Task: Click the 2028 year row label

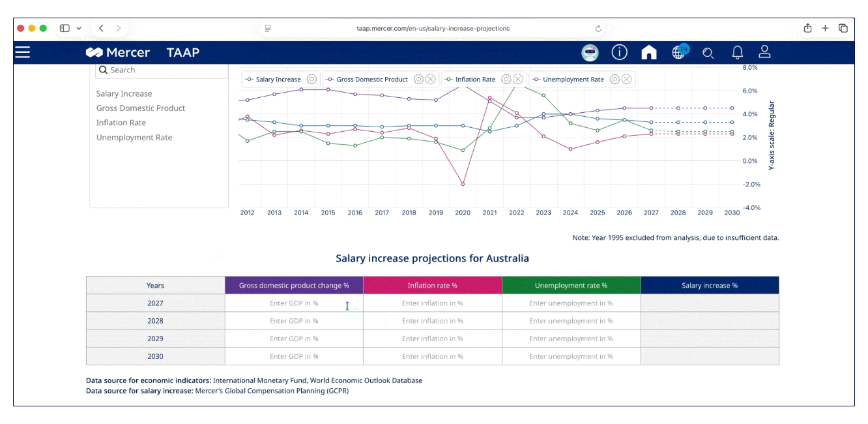Action: pyautogui.click(x=155, y=321)
